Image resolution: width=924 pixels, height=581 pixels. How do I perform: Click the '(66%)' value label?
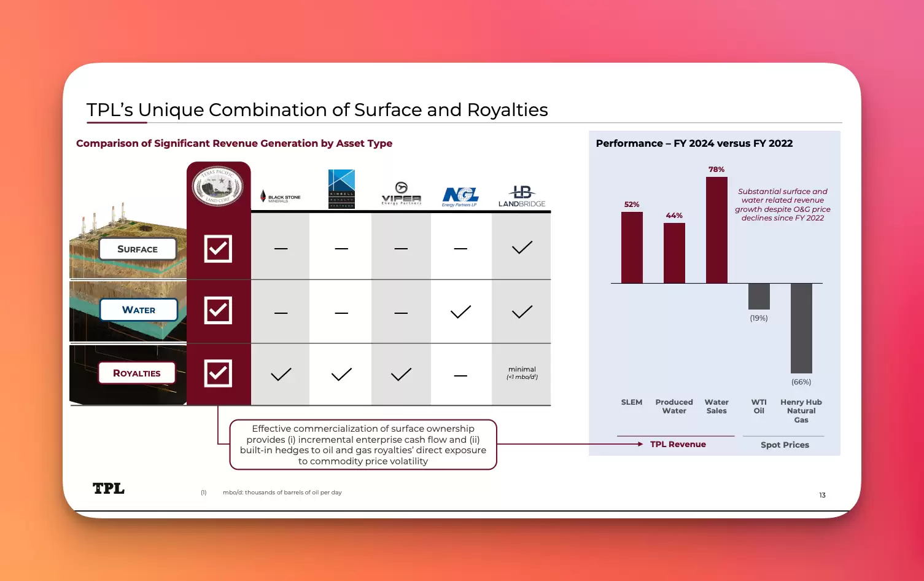[801, 382]
